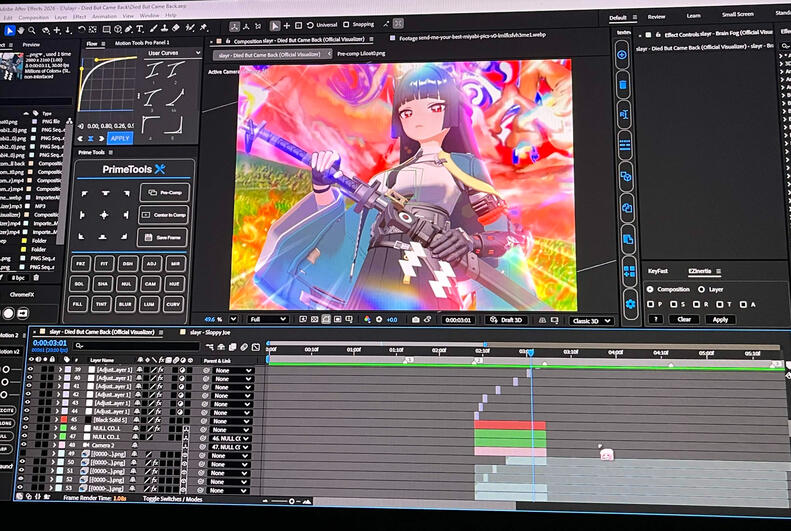Click the PrimeTools top-left anchor icon
The width and height of the screenshot is (791, 531).
(x=84, y=194)
